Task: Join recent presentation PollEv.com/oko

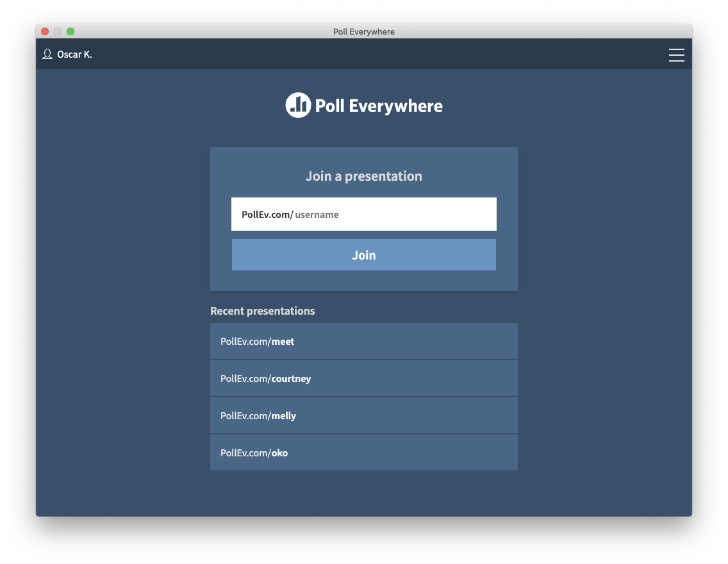Action: tap(363, 452)
